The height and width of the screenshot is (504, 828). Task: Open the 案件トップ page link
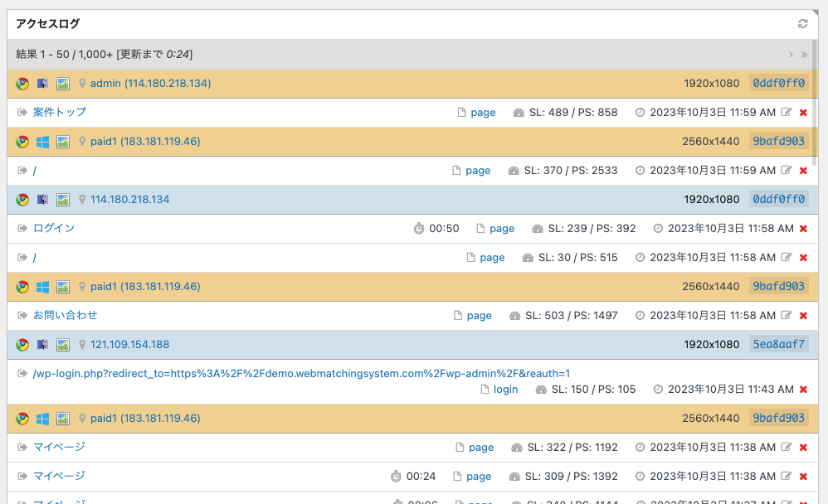(x=59, y=112)
